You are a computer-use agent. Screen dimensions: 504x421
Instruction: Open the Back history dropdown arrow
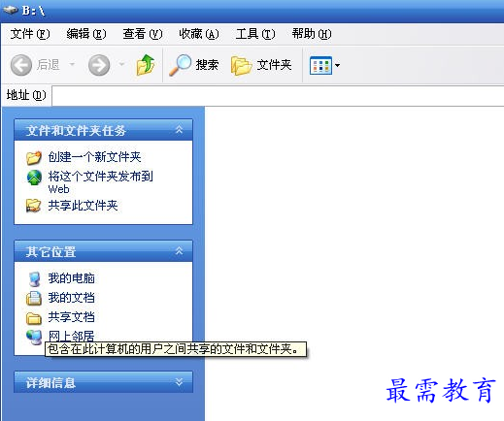tap(72, 64)
